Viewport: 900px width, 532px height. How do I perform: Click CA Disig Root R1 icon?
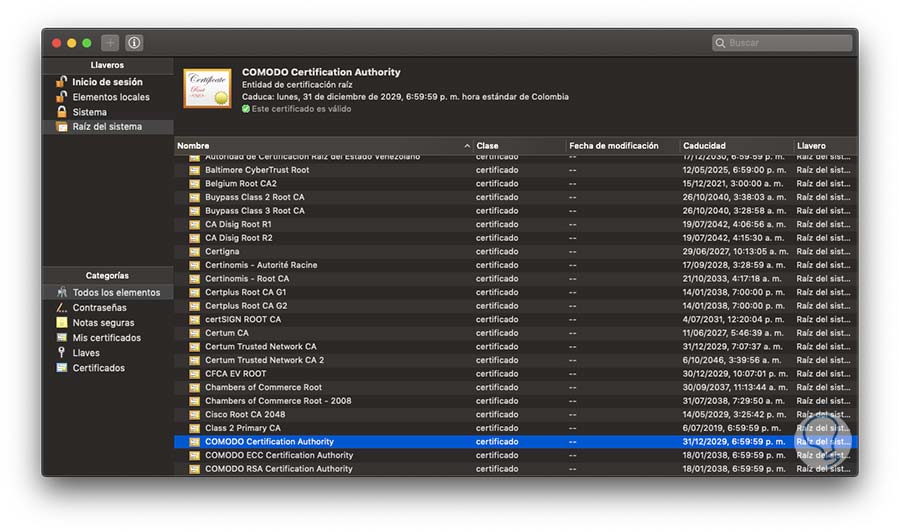coord(195,224)
